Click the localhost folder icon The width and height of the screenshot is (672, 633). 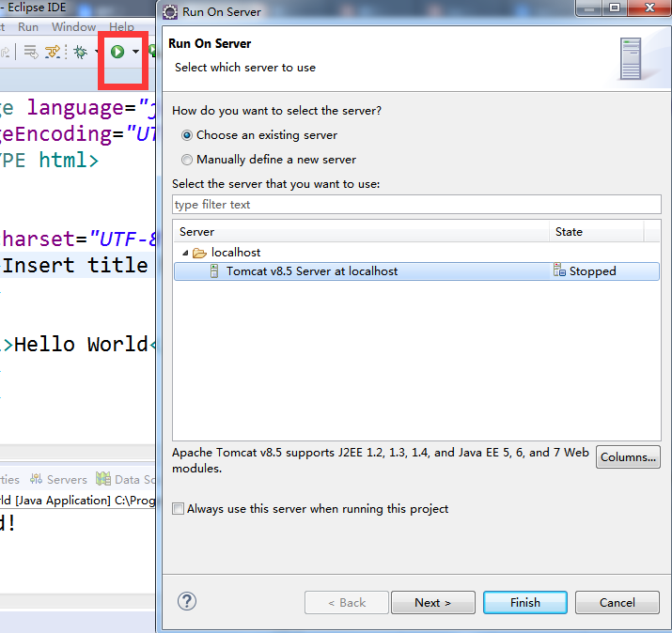click(x=199, y=253)
